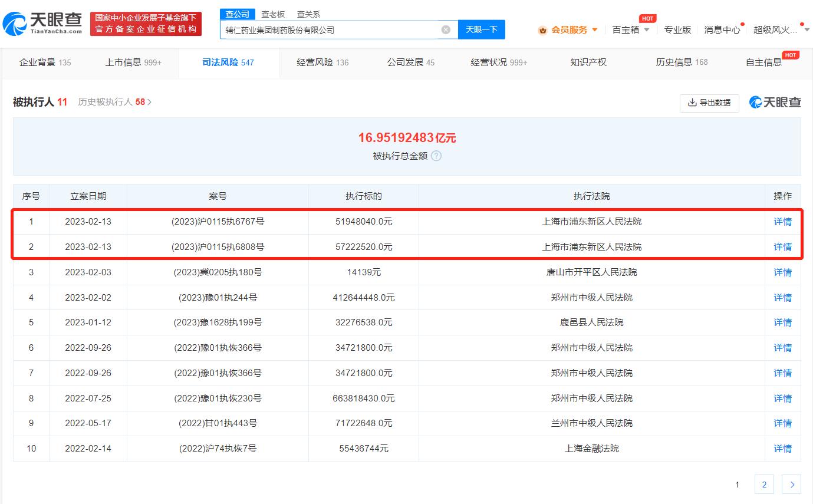Click the date 2022-07-25
The width and height of the screenshot is (813, 504).
pyautogui.click(x=88, y=398)
